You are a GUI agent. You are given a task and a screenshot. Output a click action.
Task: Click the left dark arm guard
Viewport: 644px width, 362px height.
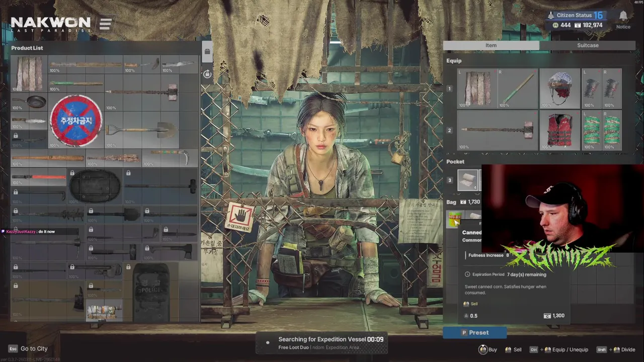[591, 88]
